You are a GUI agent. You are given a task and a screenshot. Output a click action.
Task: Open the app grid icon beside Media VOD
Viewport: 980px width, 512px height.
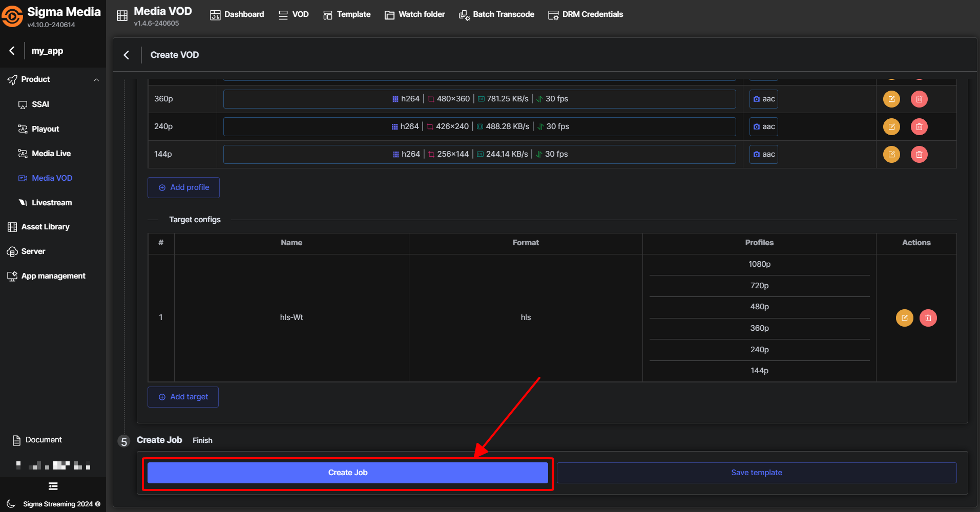(x=122, y=16)
